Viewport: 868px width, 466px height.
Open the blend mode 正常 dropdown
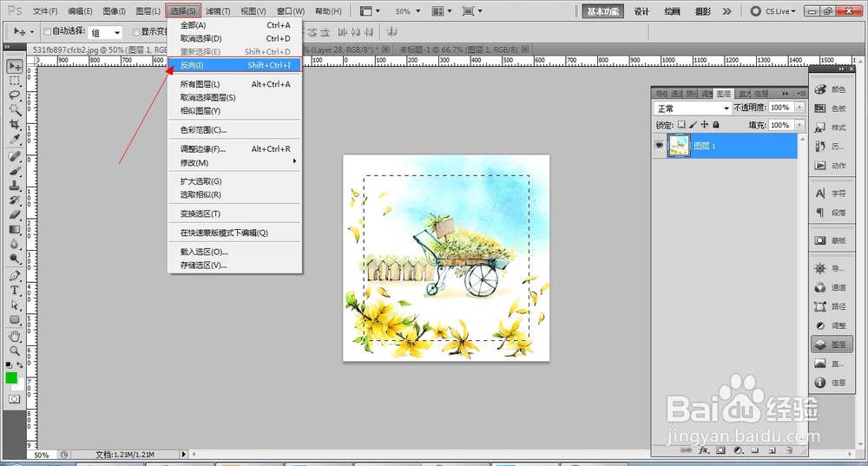(x=693, y=108)
